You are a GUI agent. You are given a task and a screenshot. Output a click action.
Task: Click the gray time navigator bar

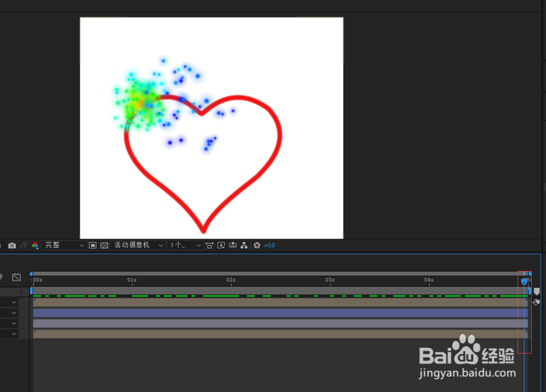coord(280,274)
